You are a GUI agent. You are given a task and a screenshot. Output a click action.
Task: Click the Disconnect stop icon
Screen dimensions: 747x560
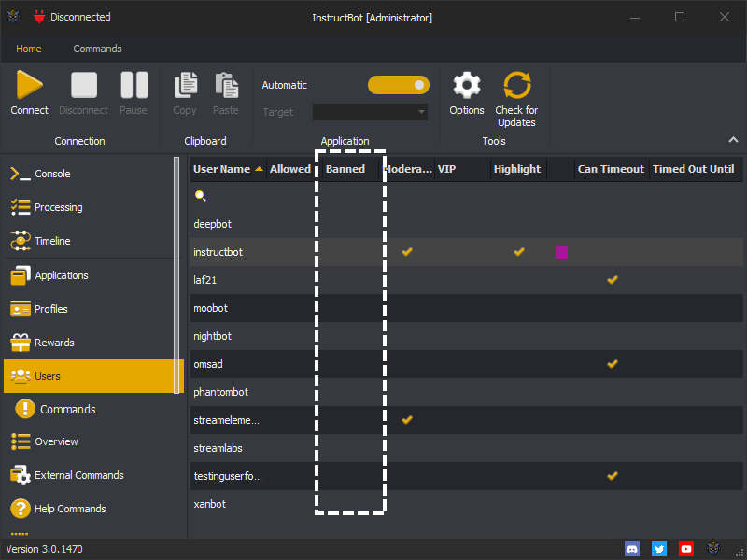coord(84,85)
